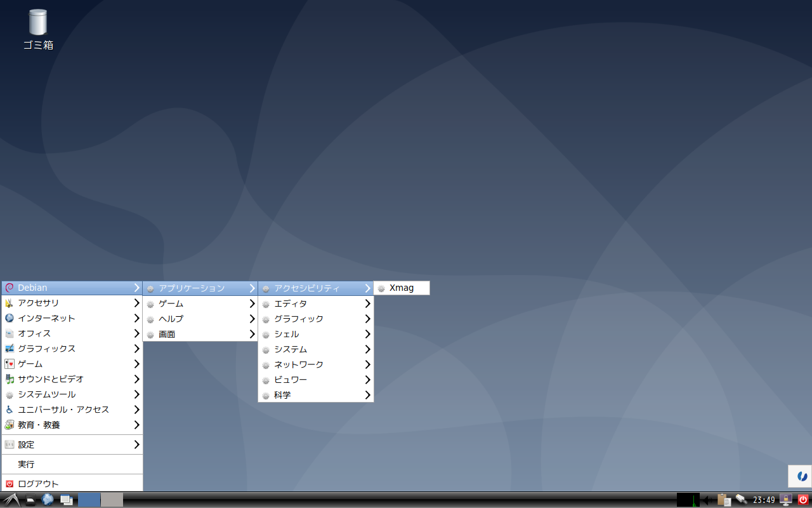Open the サウンドとビデオ menu entry
Viewport: 812px width, 508px height.
tap(72, 380)
